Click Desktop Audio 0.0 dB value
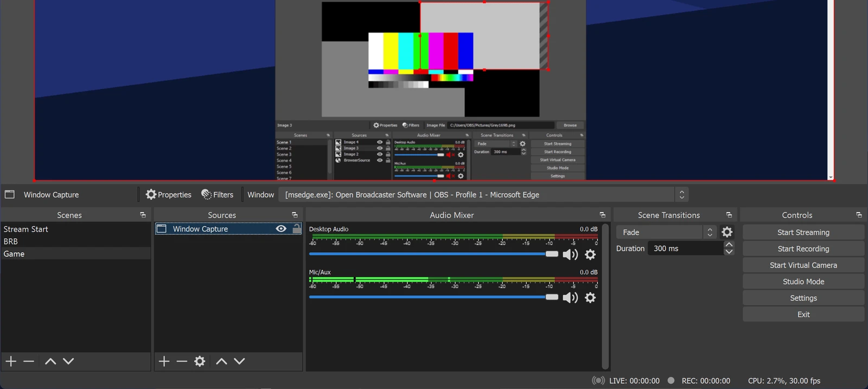Screen dimensions: 868x389 click(x=589, y=229)
